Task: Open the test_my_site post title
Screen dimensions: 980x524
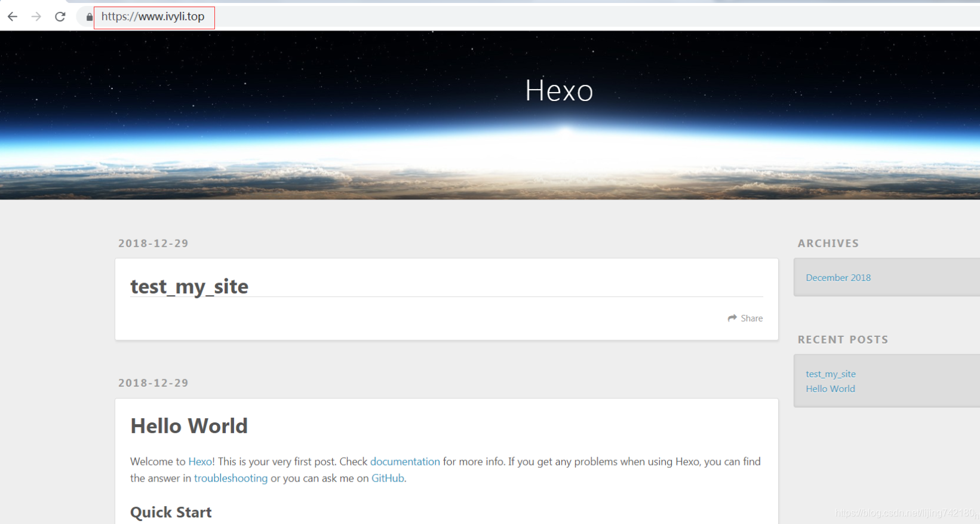Action: 189,287
